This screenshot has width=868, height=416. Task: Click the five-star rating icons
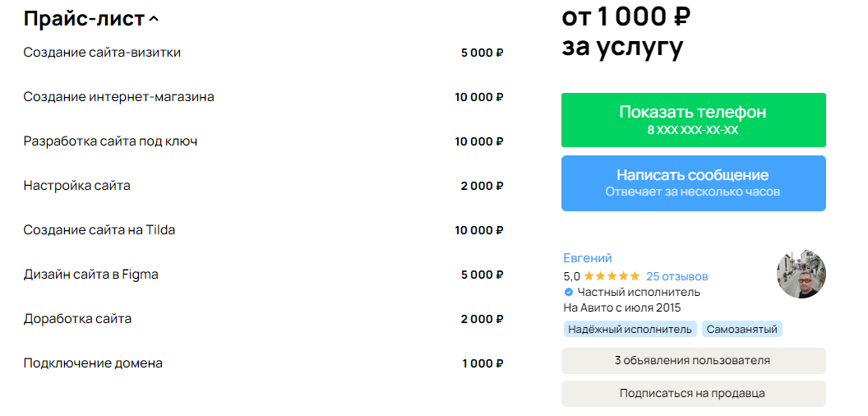pos(612,276)
